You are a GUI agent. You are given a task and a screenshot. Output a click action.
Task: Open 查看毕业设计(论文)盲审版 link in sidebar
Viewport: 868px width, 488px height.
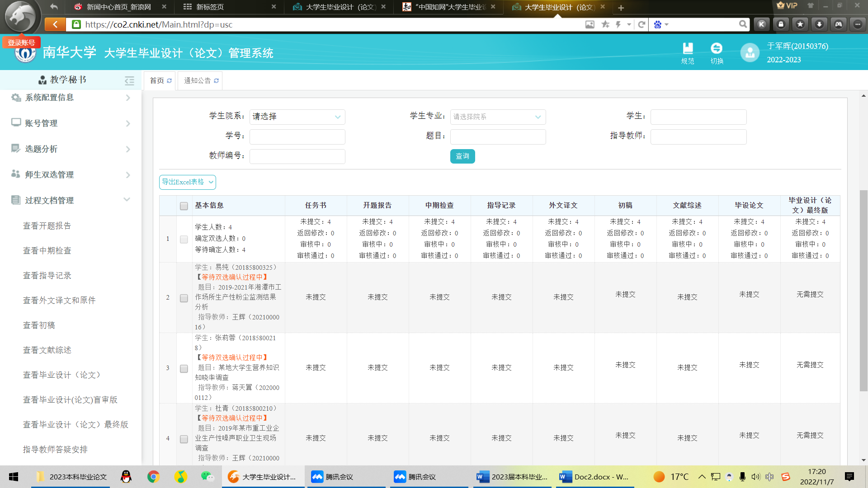click(x=70, y=400)
